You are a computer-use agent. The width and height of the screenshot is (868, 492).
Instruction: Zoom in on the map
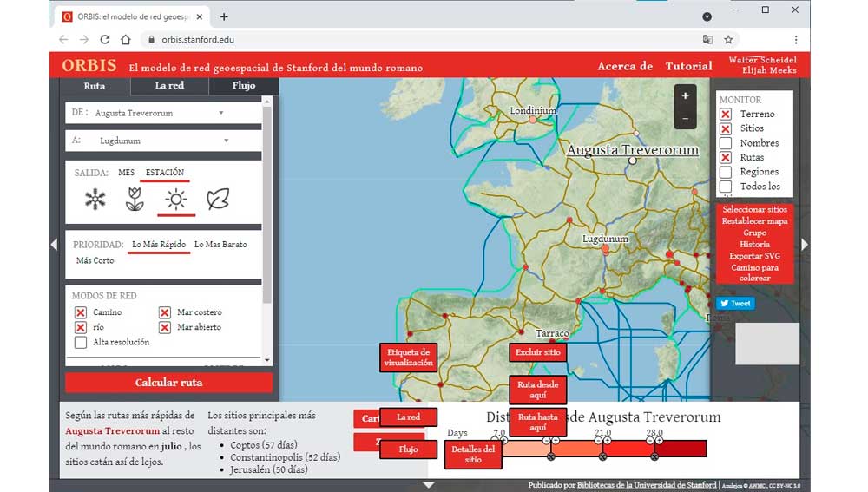685,96
